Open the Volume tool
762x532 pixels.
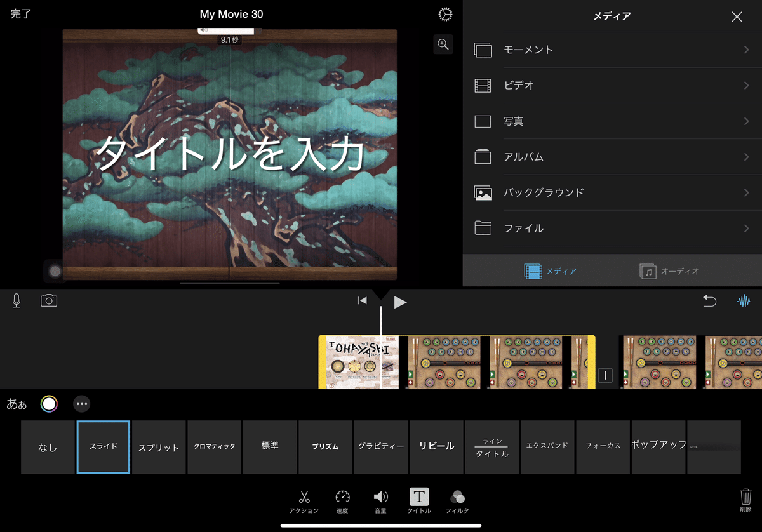coord(380,502)
